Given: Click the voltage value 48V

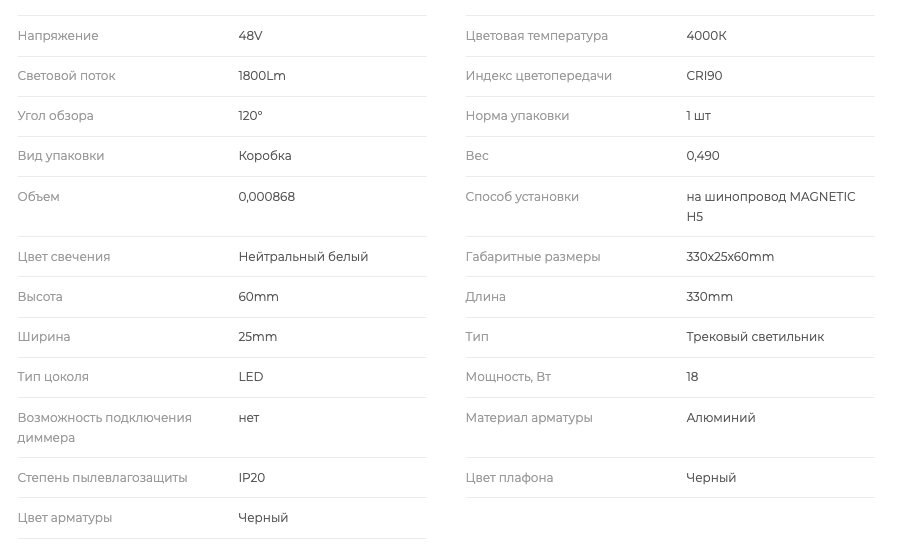Looking at the screenshot, I should click(x=250, y=36).
